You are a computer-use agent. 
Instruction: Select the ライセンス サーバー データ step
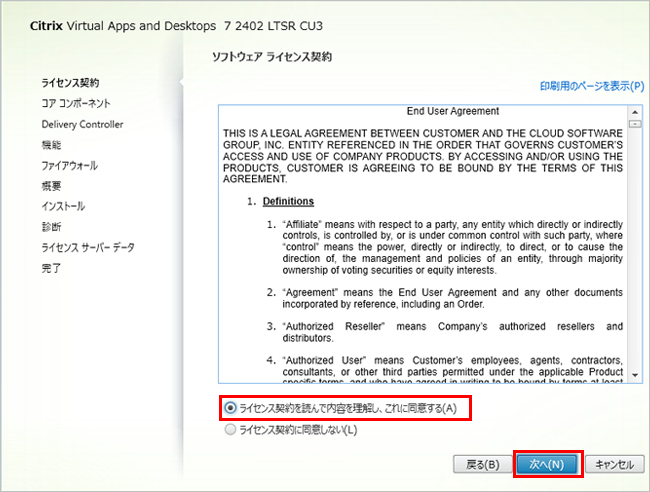tap(88, 247)
